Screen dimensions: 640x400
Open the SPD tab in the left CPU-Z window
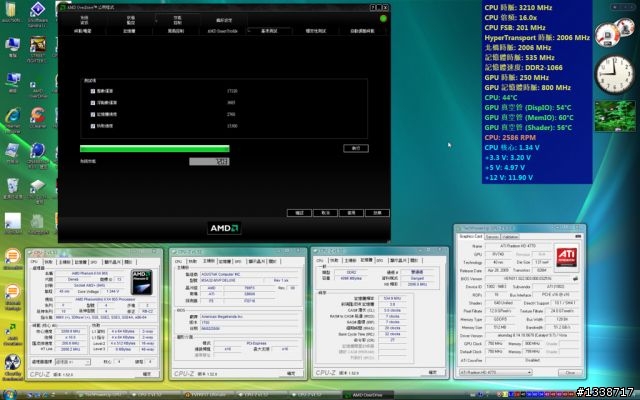pyautogui.click(x=94, y=262)
